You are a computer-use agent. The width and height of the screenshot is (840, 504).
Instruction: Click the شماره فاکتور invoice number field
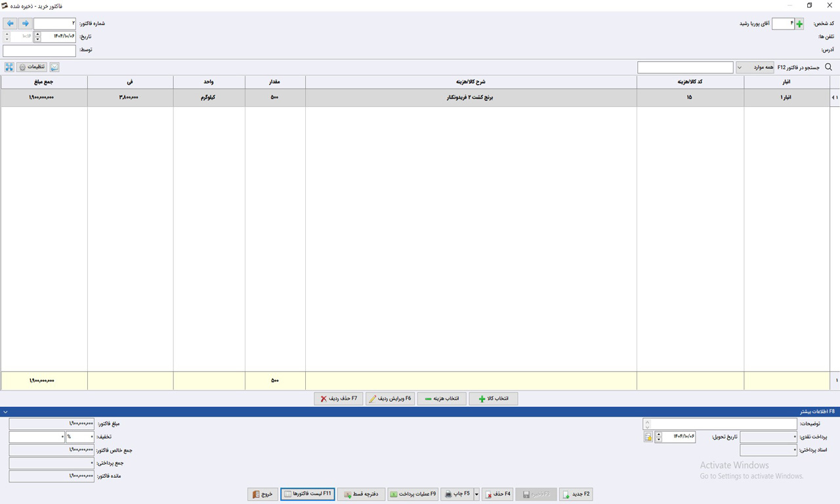point(54,24)
